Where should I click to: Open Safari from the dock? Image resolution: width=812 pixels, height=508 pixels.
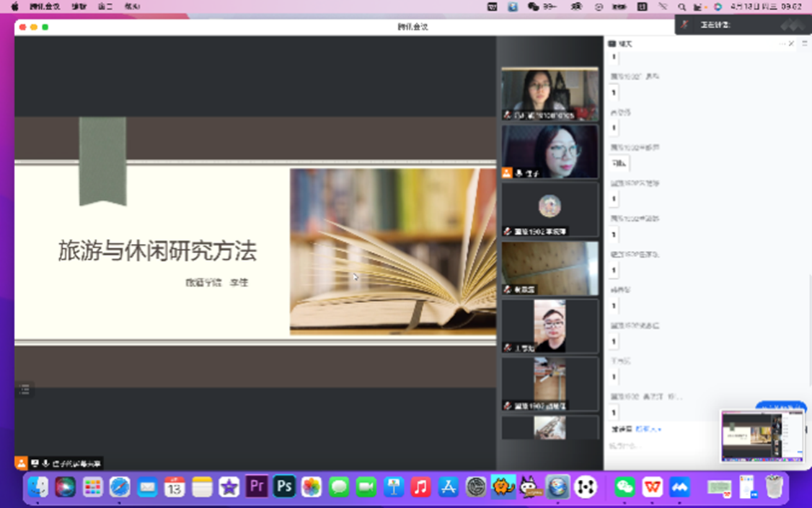click(120, 487)
